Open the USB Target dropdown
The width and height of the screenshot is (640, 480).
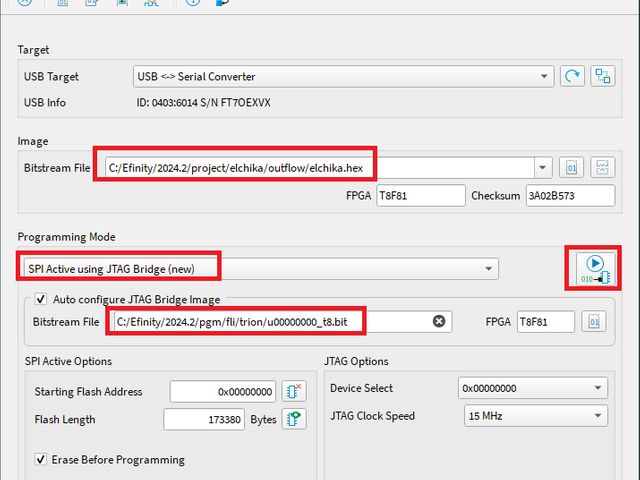pyautogui.click(x=343, y=76)
